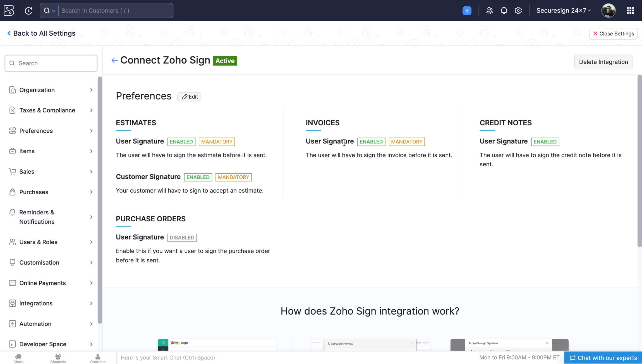Open the Chats icon in bottom bar
The height and width of the screenshot is (364, 642).
pyautogui.click(x=18, y=358)
